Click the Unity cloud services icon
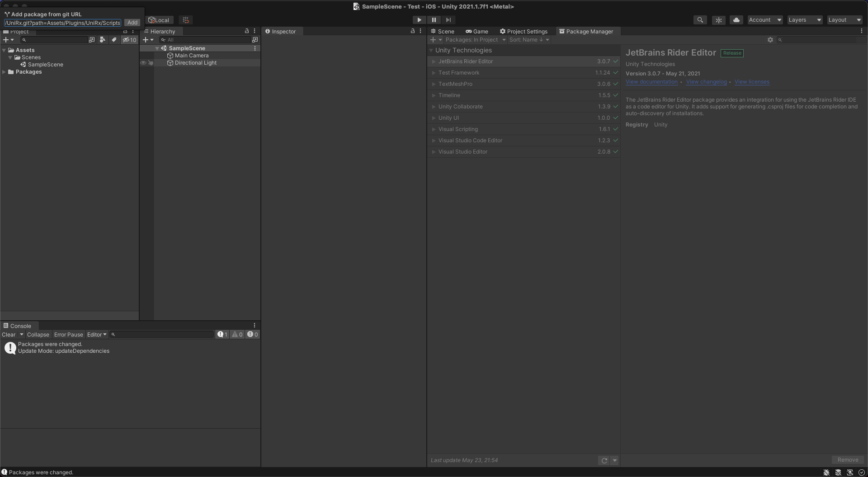This screenshot has height=477, width=868. 736,20
